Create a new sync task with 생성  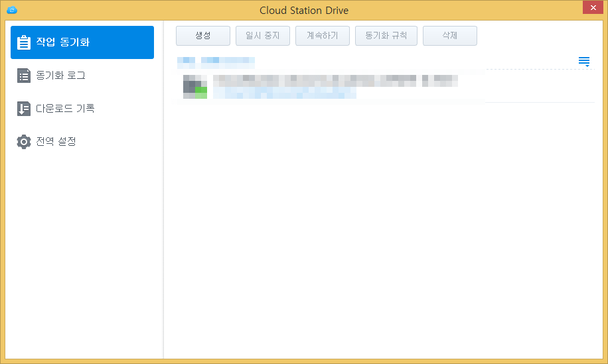click(203, 36)
